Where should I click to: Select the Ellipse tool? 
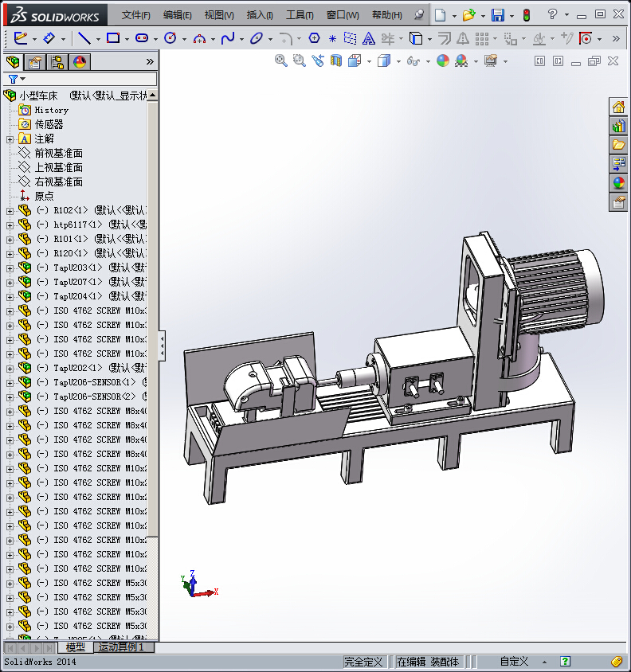257,38
